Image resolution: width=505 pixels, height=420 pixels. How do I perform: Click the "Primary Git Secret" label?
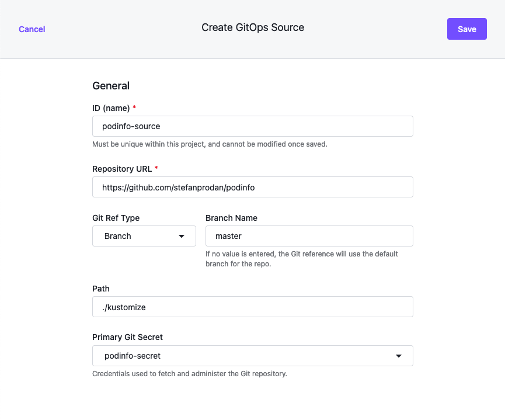[127, 337]
